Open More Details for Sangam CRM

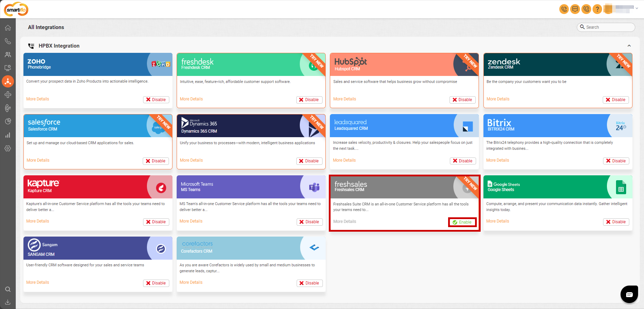click(38, 282)
